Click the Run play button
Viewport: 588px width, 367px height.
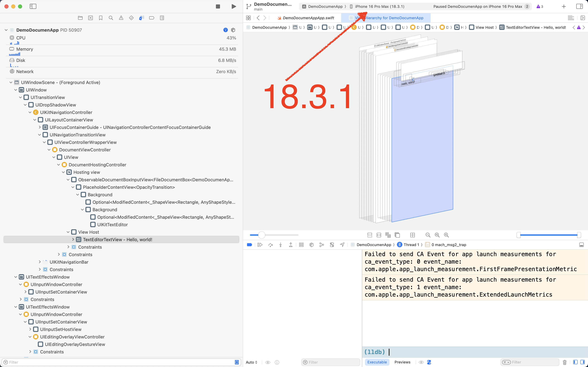pos(234,6)
